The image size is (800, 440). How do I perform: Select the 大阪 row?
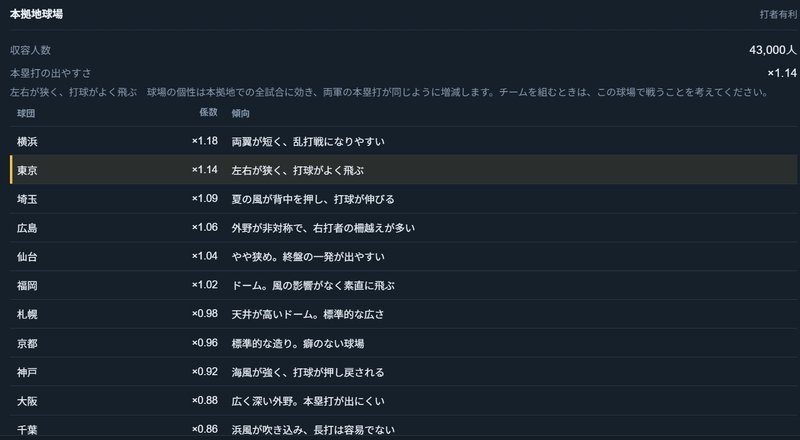point(403,401)
